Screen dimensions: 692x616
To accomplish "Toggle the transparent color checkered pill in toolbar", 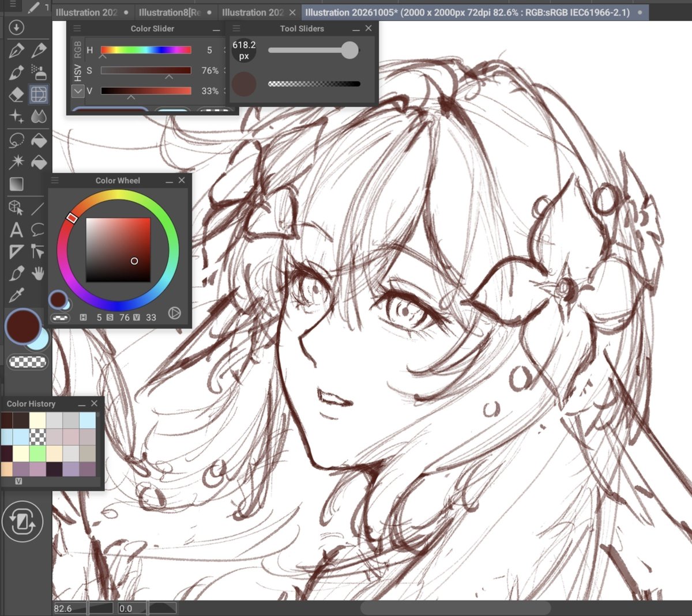I will 27,362.
